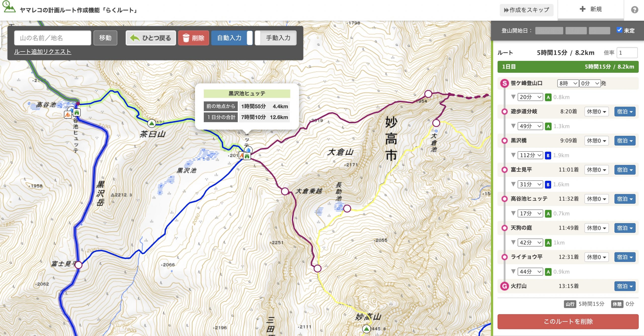The height and width of the screenshot is (336, 644).
Task: Toggle the 未定 checkbox
Action: pyautogui.click(x=619, y=30)
